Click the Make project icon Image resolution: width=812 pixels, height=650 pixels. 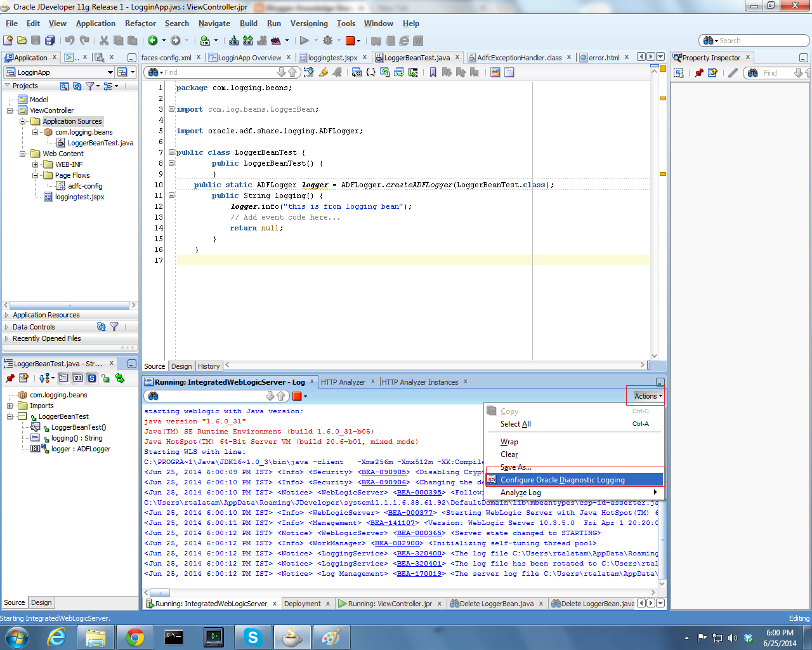[234, 41]
